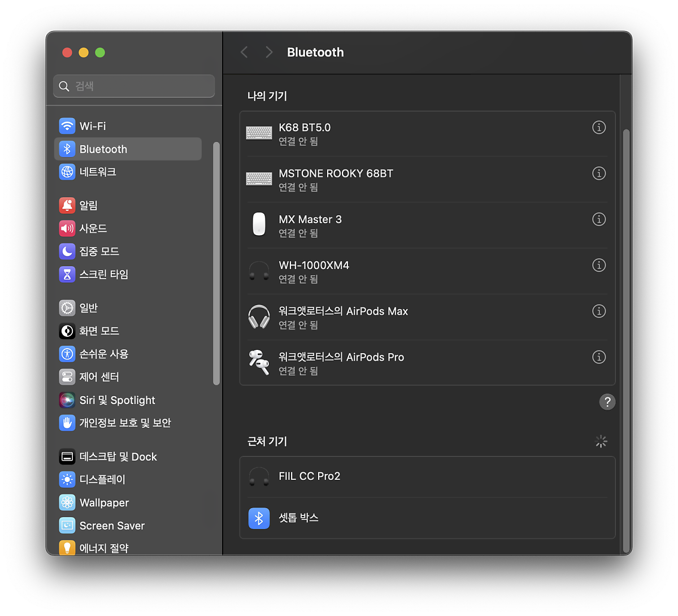Select the MSTONE ROOKY 68BT row

pos(427,180)
